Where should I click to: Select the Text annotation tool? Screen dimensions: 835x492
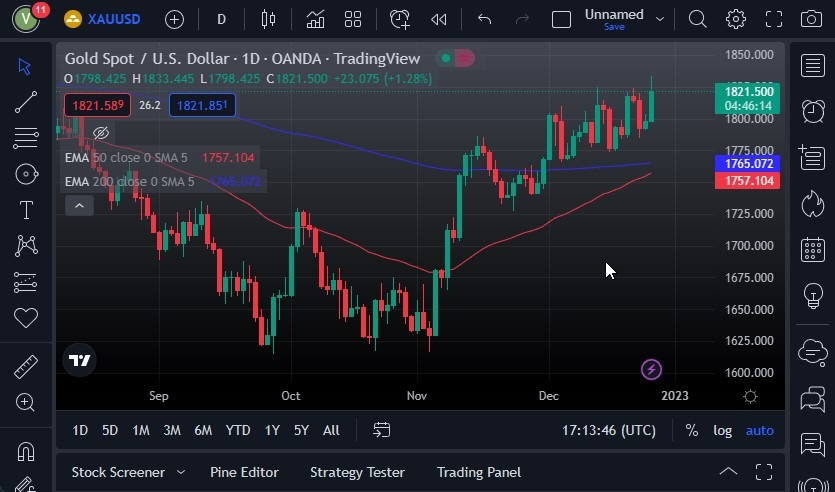pos(26,209)
